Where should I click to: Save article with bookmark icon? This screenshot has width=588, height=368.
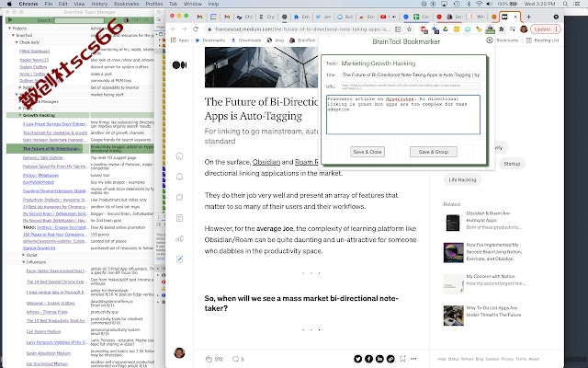click(x=402, y=359)
